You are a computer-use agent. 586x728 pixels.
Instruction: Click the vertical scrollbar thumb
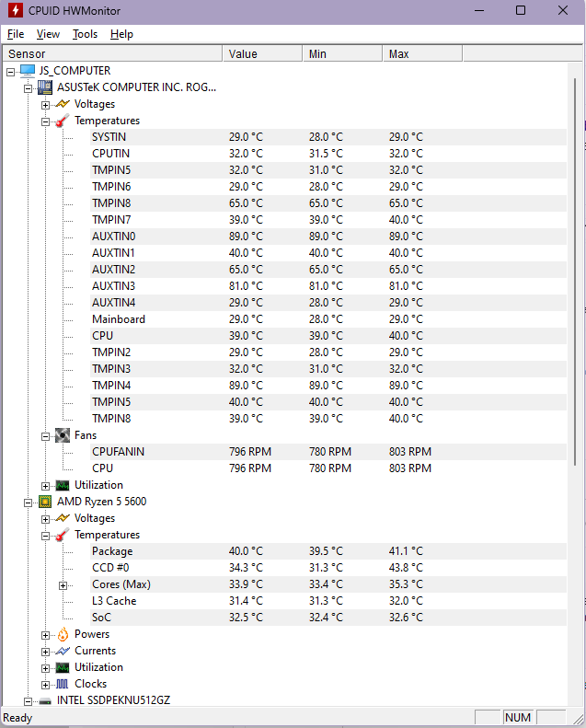pyautogui.click(x=575, y=272)
